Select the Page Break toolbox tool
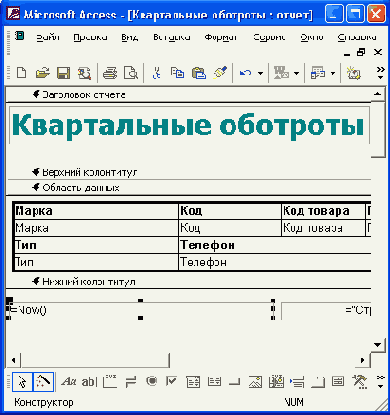Screen dimensions: 390x415 [297, 382]
